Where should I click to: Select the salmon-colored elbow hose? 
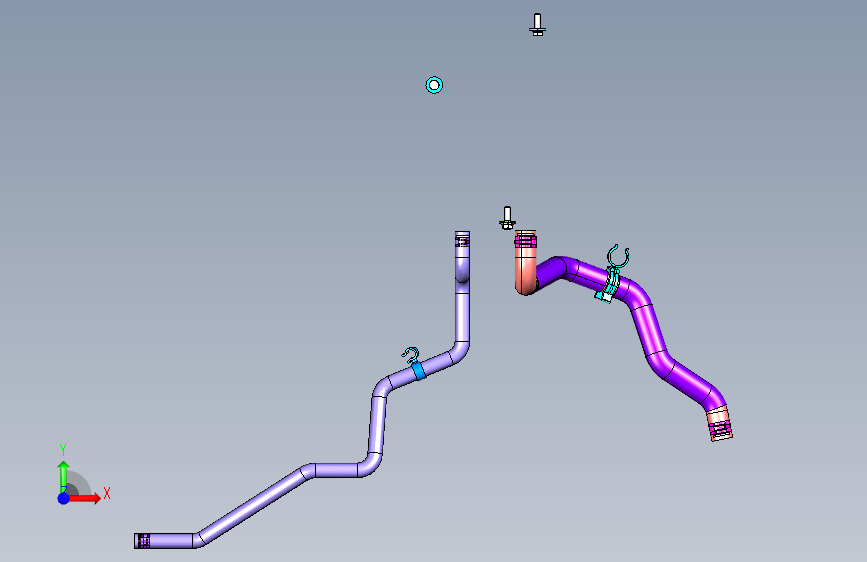point(525,271)
